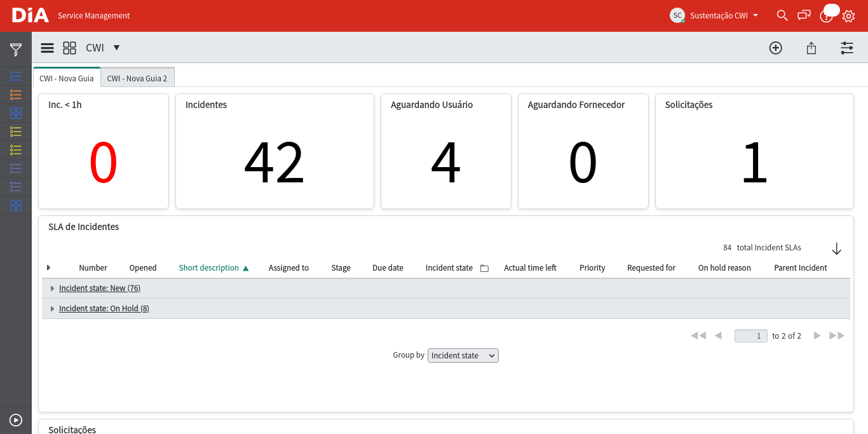Open the filter navigator funnel icon
The height and width of the screenshot is (434, 868).
[16, 50]
